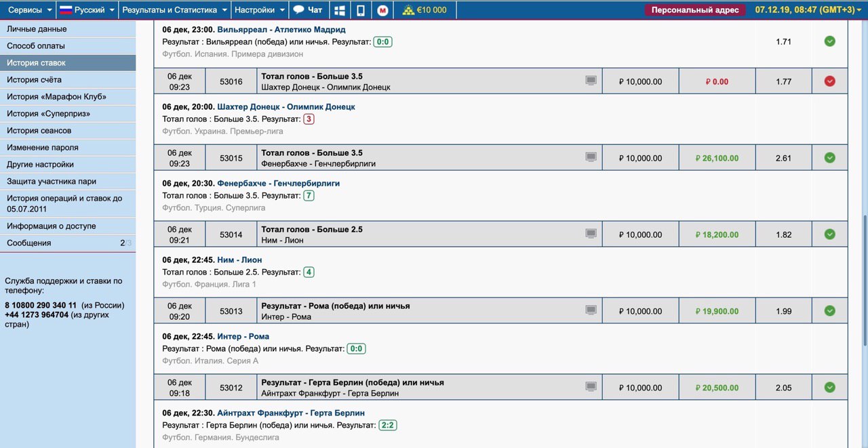Open Сообщения in sidebar
The image size is (868, 448).
[68, 243]
